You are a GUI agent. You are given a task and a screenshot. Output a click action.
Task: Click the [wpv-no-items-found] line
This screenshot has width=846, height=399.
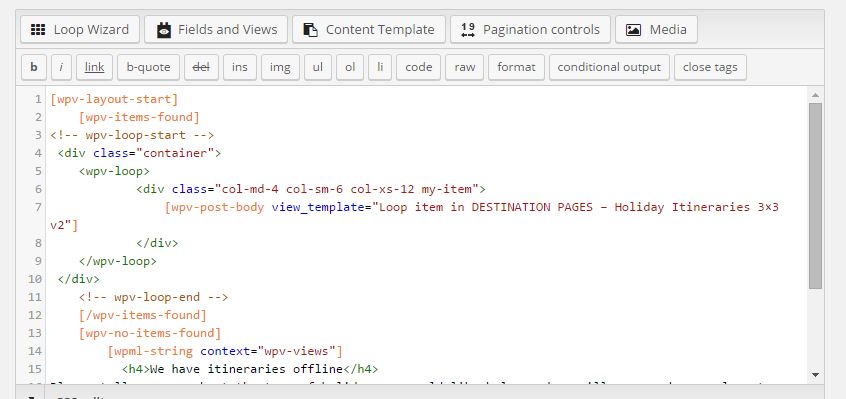point(150,333)
